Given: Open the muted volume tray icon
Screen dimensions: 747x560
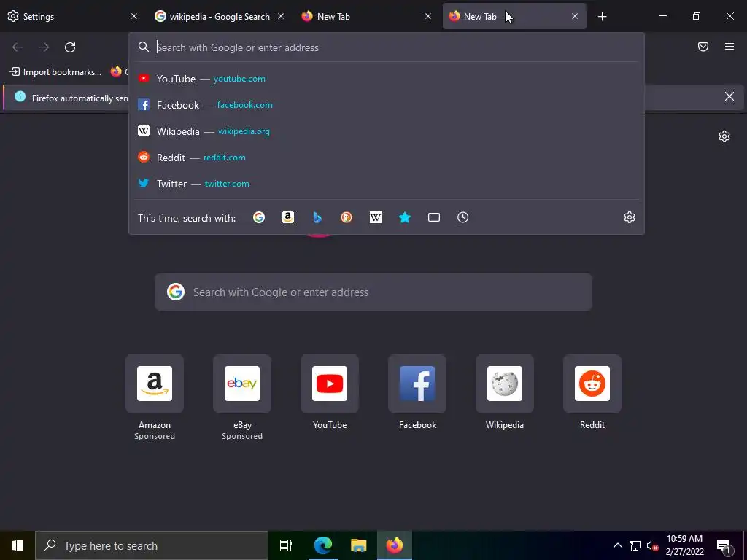Looking at the screenshot, I should [x=652, y=545].
